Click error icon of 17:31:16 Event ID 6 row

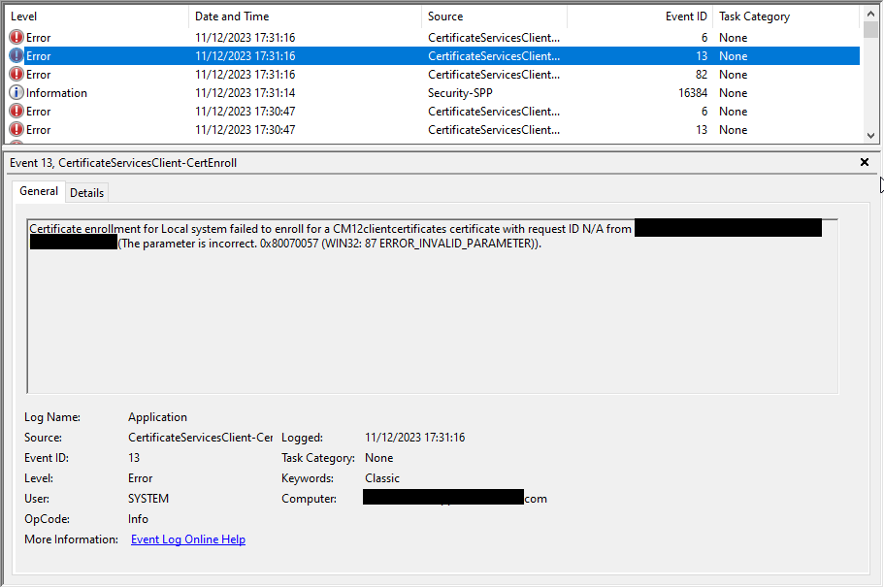[x=16, y=37]
